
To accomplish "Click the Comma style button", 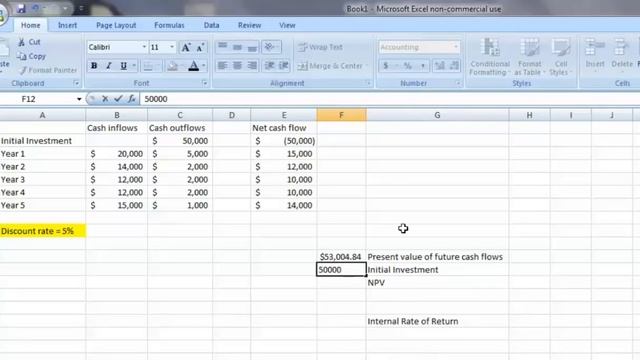I will 423,66.
